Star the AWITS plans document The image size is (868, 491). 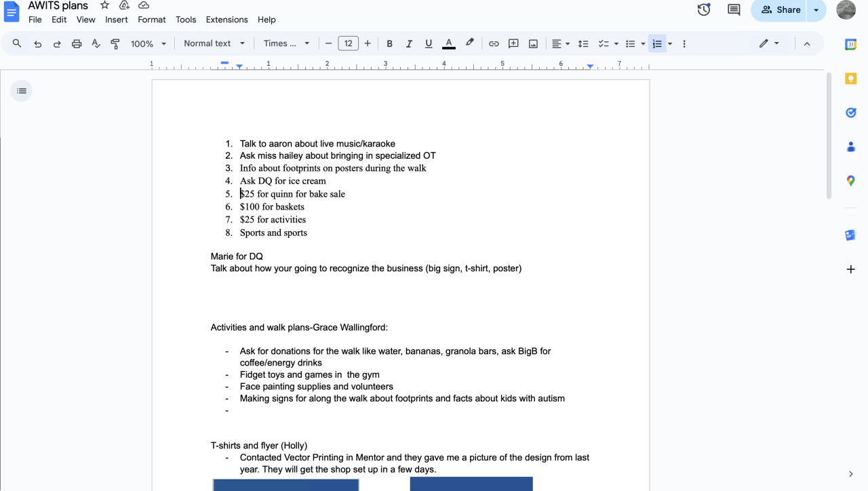point(104,5)
